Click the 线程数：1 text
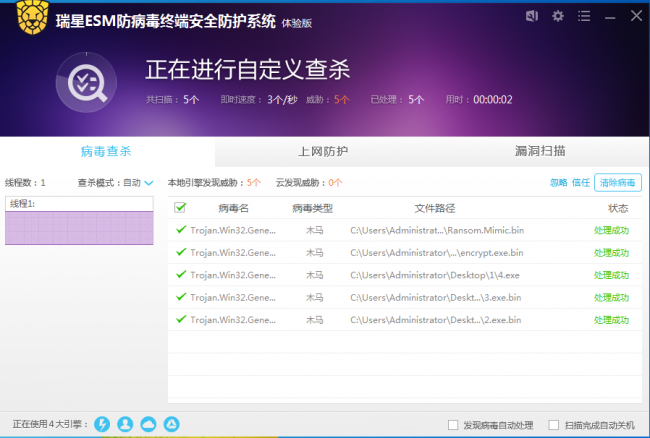Image resolution: width=650 pixels, height=438 pixels. [25, 183]
